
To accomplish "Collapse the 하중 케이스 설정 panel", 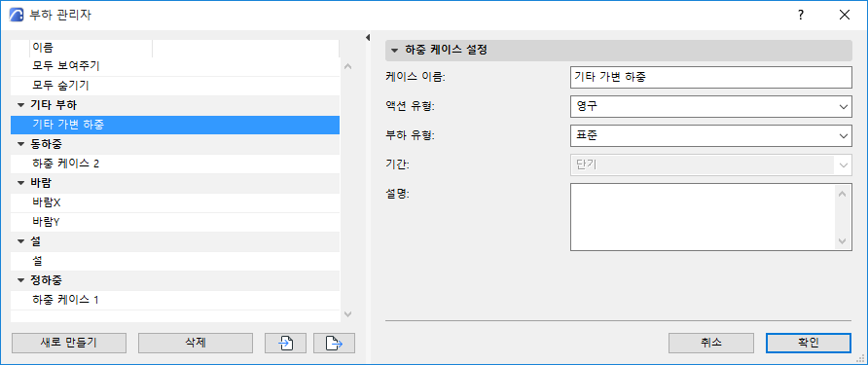I will [x=394, y=50].
